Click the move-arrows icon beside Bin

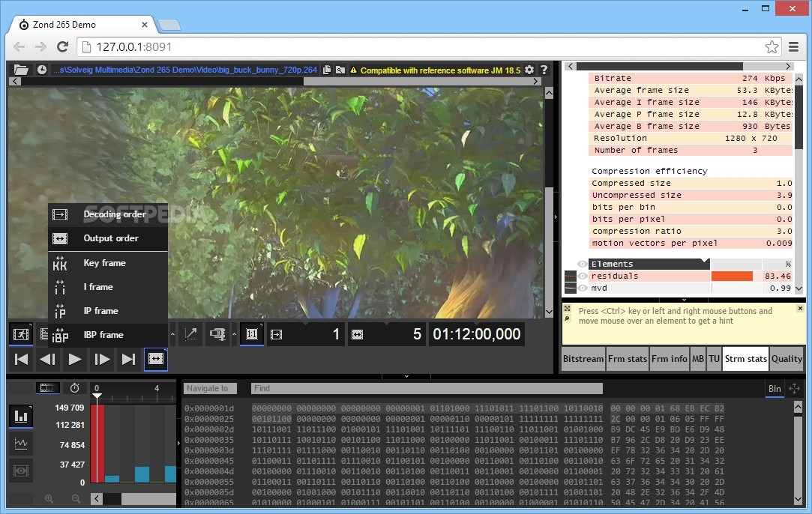[x=794, y=388]
